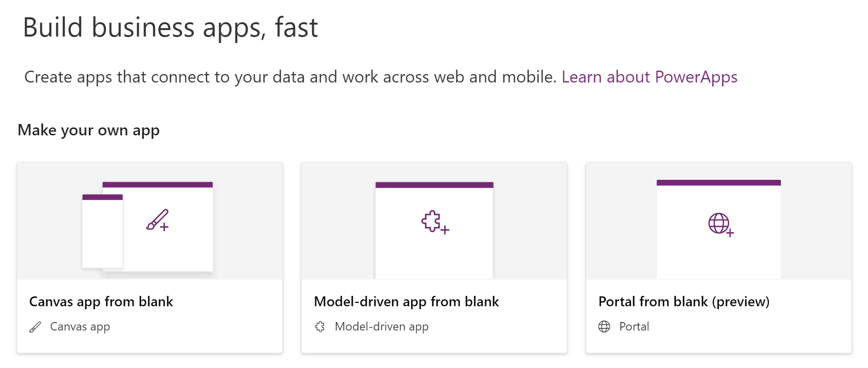
Task: Click purple header bar of portal thumbnail
Action: [x=719, y=183]
